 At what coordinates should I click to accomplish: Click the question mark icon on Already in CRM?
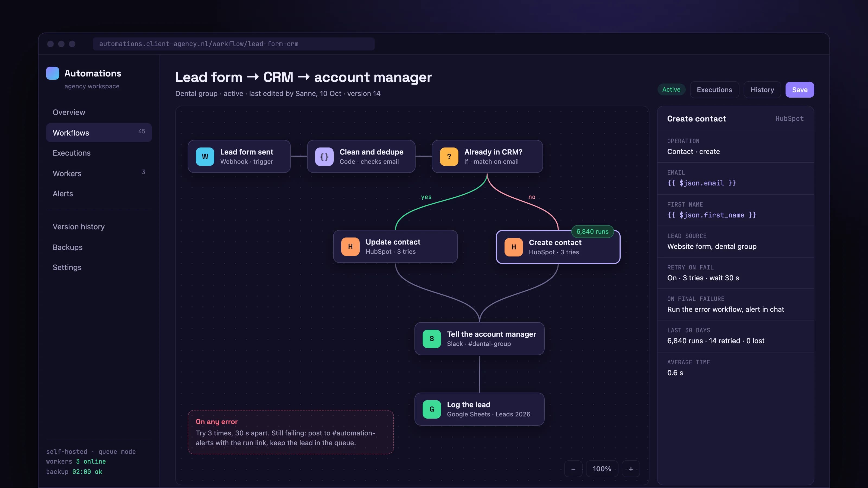pyautogui.click(x=449, y=157)
